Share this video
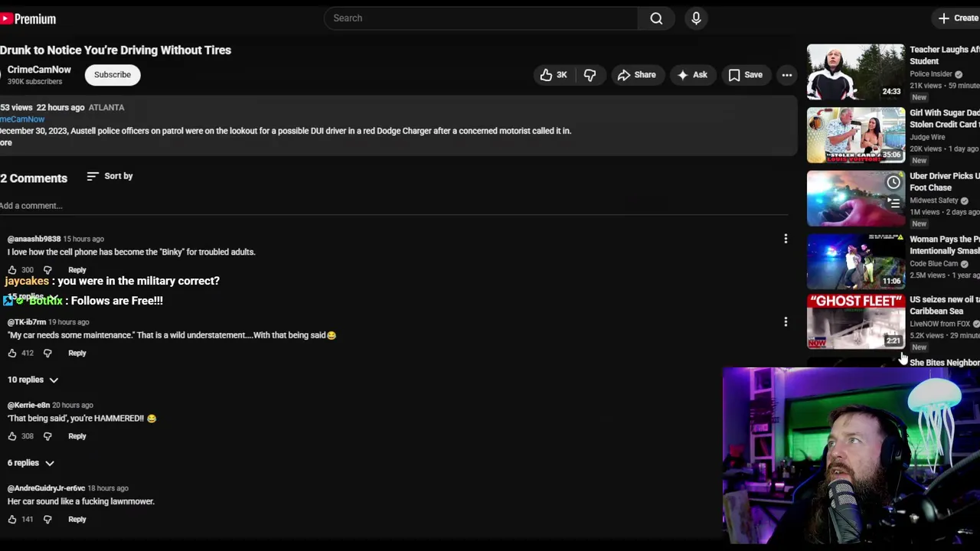Viewport: 980px width, 551px height. click(637, 75)
